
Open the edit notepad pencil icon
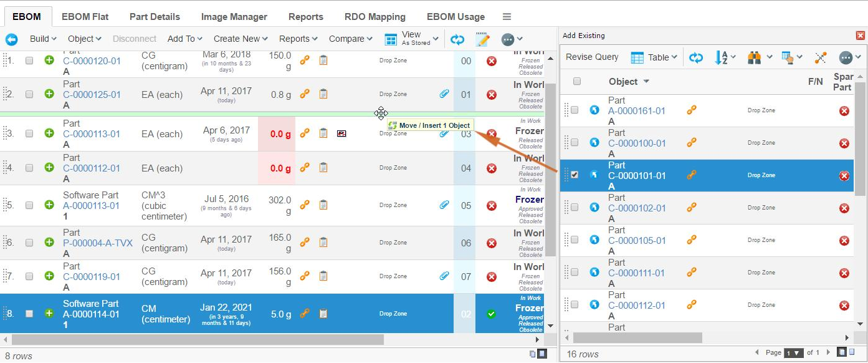tap(482, 39)
